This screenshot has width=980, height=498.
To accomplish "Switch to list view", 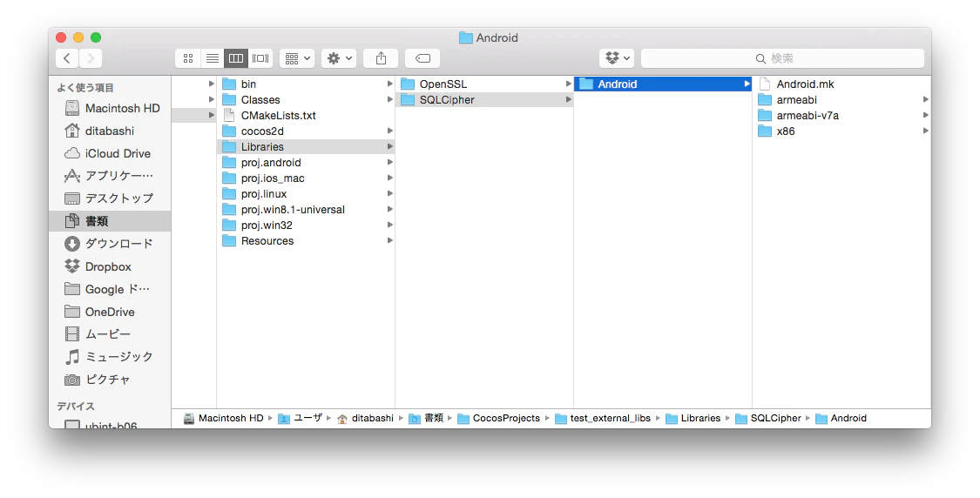I will click(x=212, y=58).
